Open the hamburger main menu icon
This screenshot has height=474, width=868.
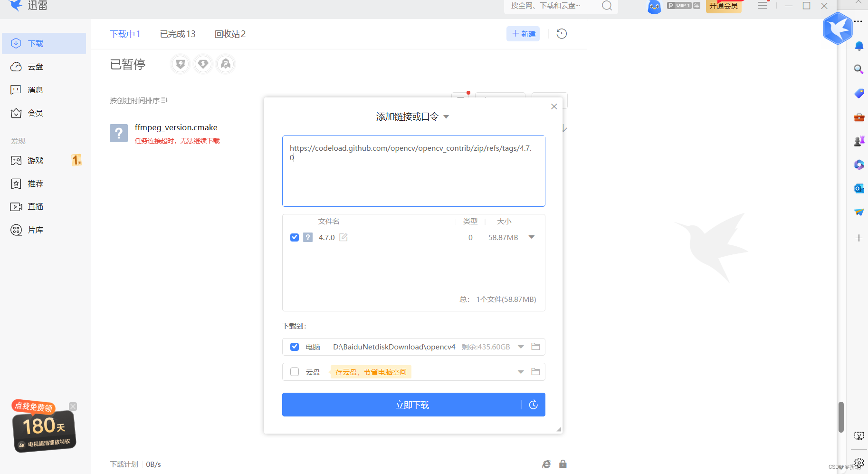pos(763,6)
